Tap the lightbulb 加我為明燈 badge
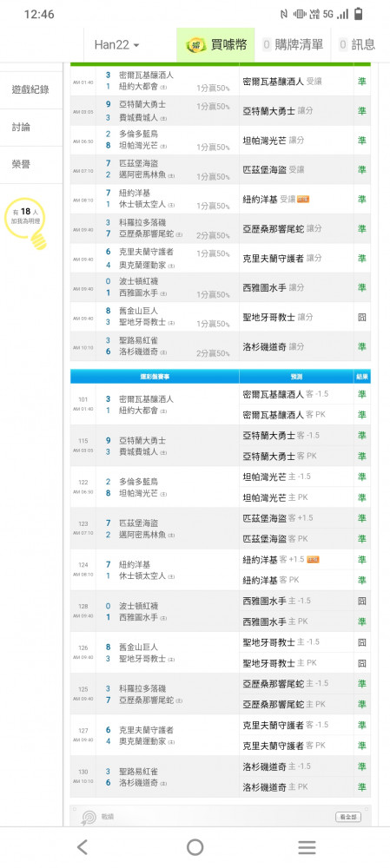 coord(25,222)
